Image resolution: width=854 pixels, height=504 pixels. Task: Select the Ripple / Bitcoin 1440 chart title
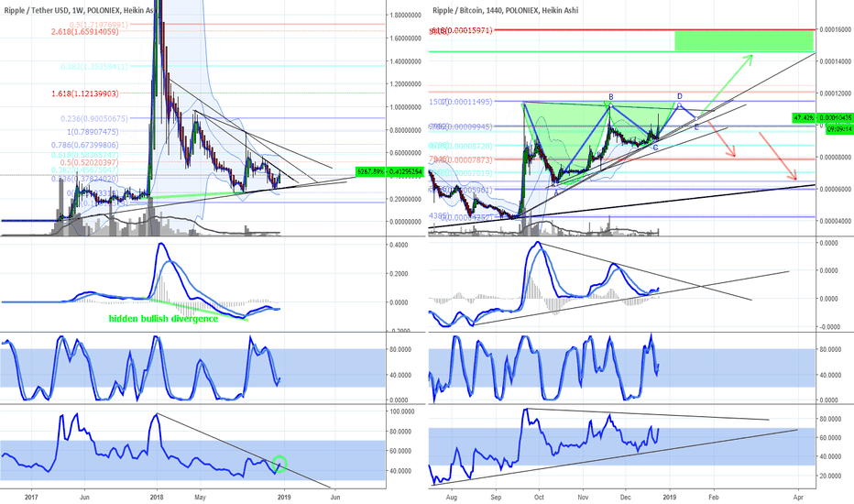[x=506, y=10]
